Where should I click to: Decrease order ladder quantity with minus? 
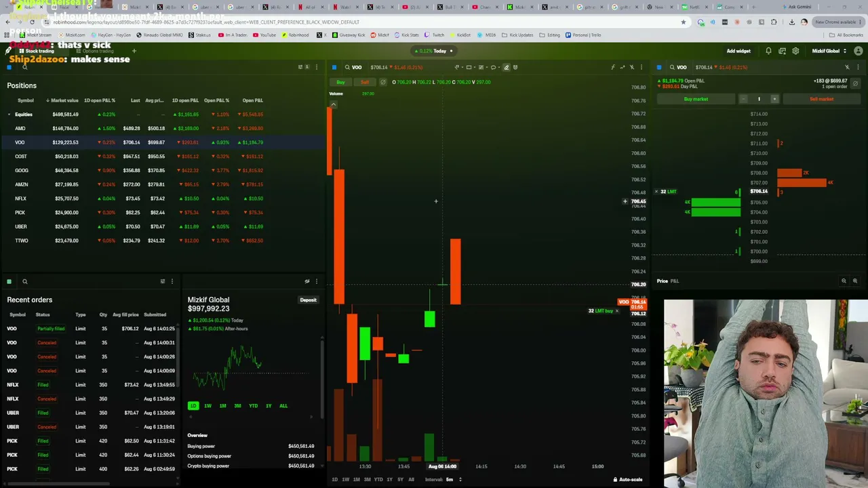point(743,99)
